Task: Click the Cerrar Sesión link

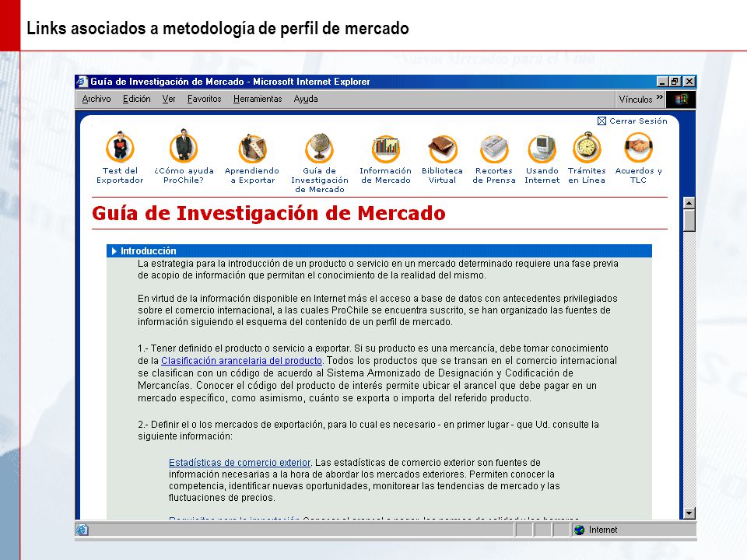Action: tap(638, 121)
